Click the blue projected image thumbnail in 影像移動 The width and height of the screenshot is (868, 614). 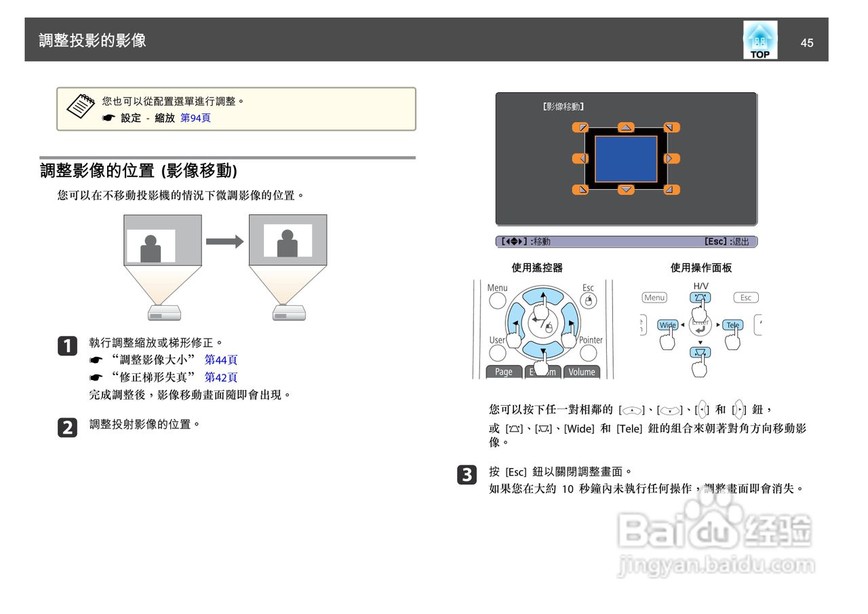tap(625, 158)
